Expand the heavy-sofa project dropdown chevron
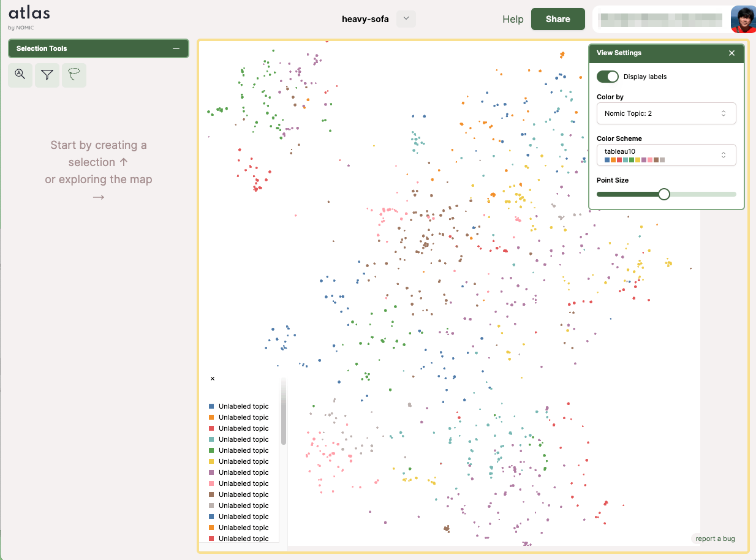 click(406, 19)
